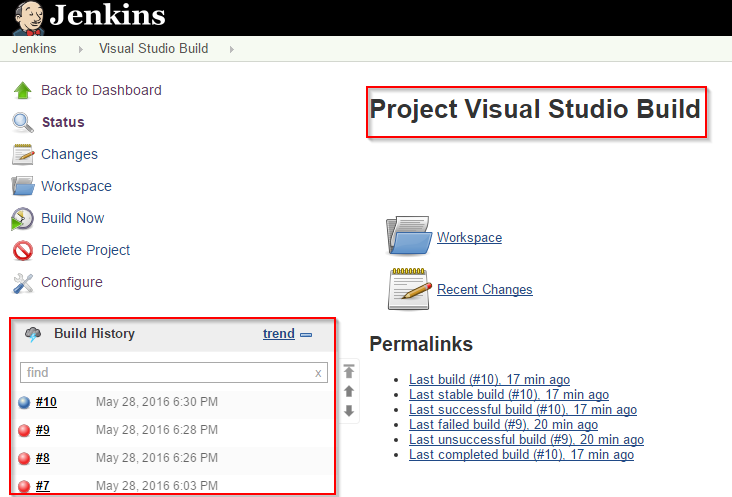This screenshot has width=732, height=497.
Task: Click blue status ball of build #10
Action: pyautogui.click(x=24, y=402)
